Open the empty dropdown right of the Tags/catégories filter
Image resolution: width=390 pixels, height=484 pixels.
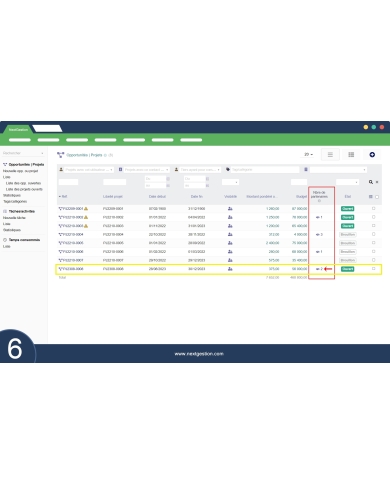point(338,170)
